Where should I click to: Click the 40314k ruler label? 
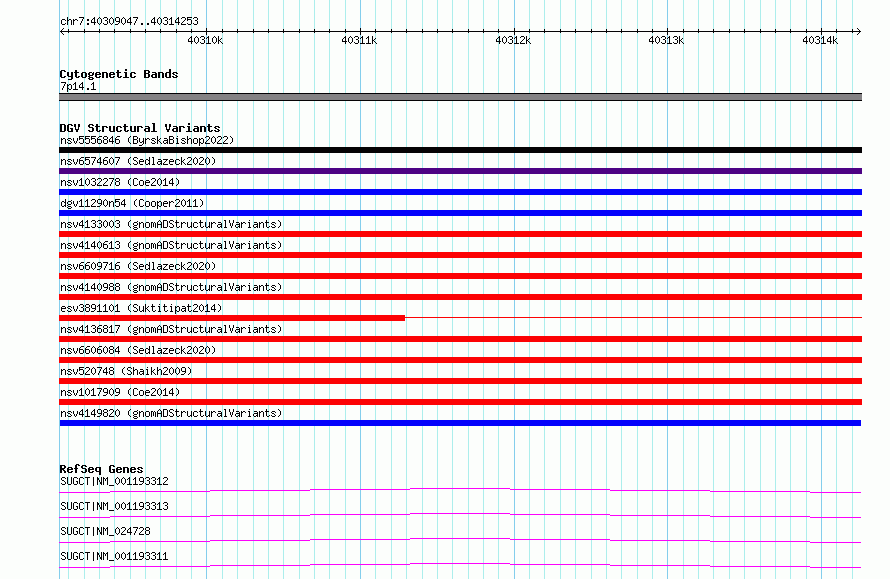pyautogui.click(x=820, y=40)
